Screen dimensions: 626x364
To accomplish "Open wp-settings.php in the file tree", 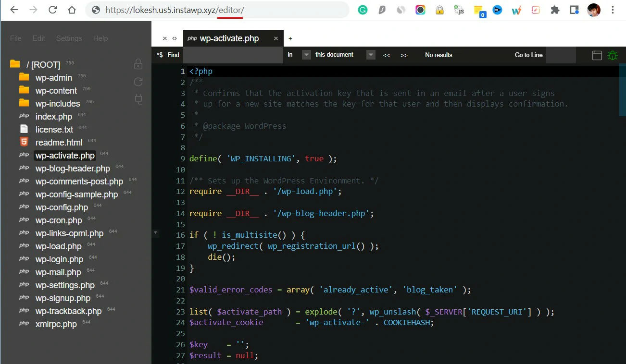I will [x=65, y=285].
